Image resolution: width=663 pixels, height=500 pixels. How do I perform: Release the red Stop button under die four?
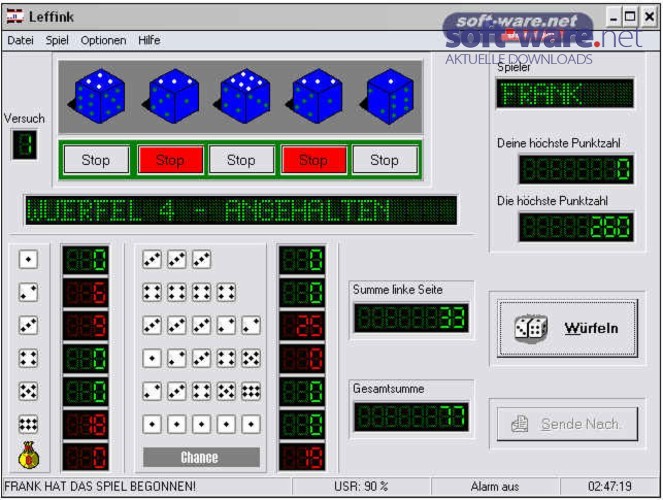pos(314,160)
